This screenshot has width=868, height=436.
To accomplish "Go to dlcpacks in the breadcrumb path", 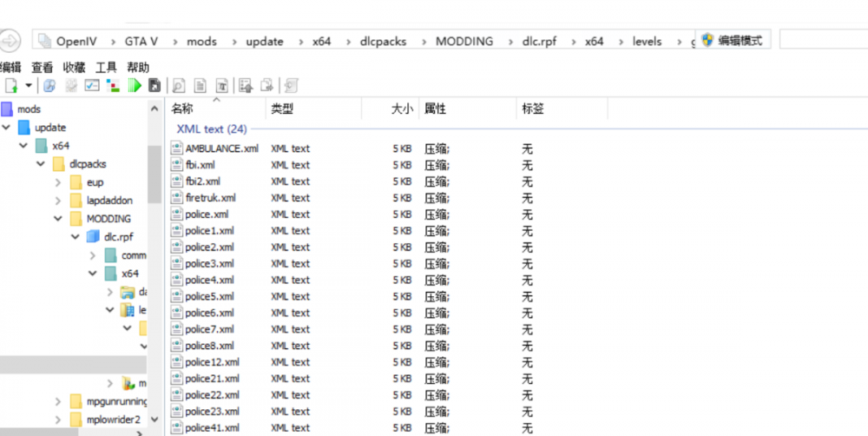I will pyautogui.click(x=381, y=41).
